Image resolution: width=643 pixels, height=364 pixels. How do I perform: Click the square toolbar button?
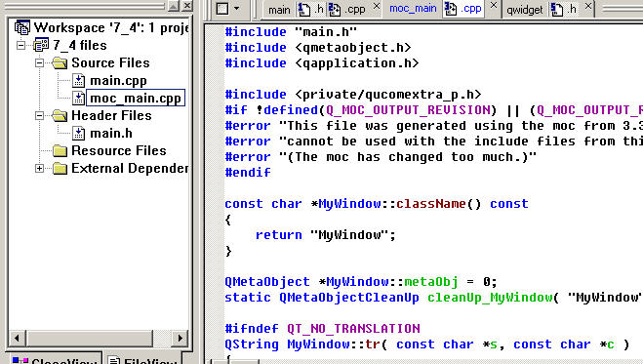point(221,9)
